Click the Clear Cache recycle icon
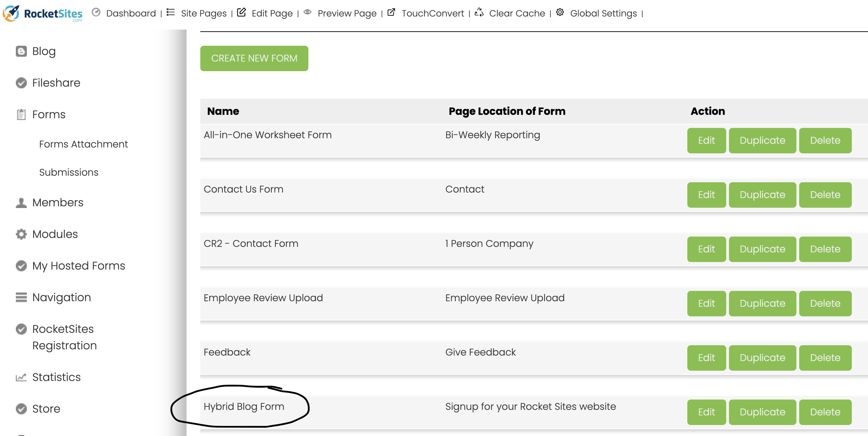The width and height of the screenshot is (868, 436). [479, 12]
